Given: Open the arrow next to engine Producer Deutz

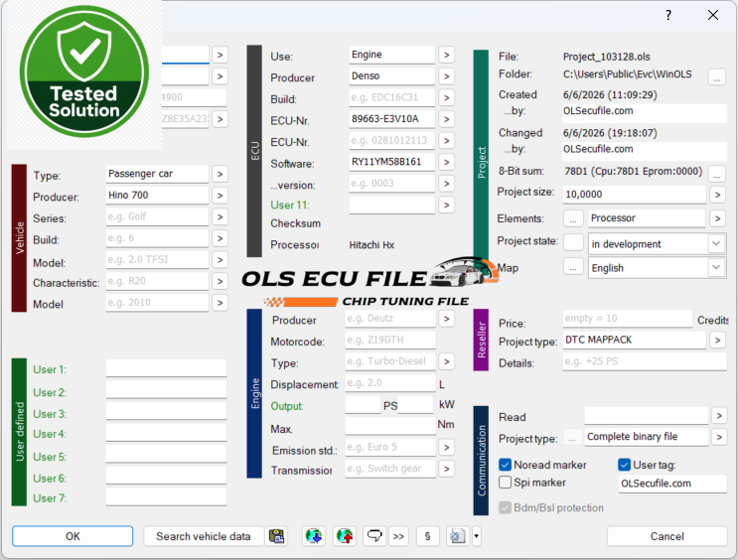Looking at the screenshot, I should [x=447, y=319].
